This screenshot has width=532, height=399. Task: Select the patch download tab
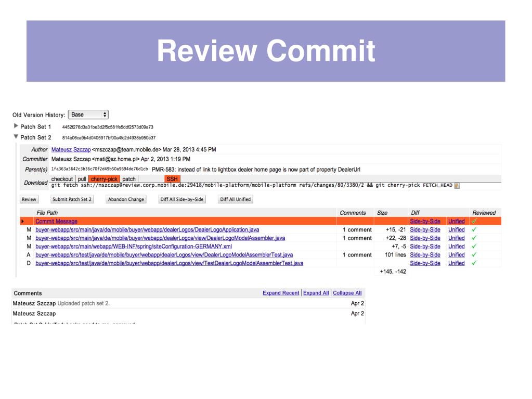tap(129, 179)
